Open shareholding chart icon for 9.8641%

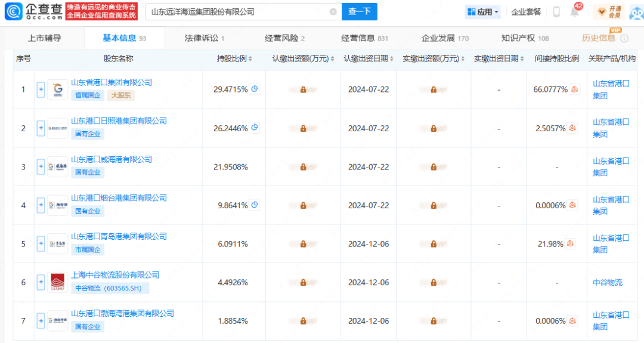click(x=255, y=205)
